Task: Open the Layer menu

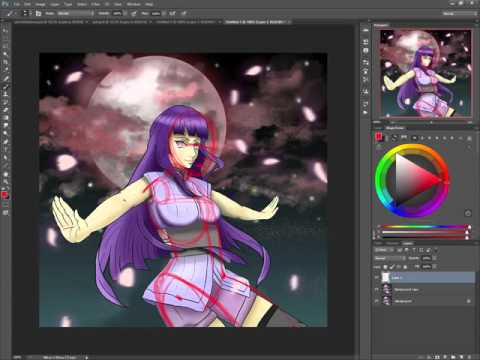Action: [x=54, y=4]
